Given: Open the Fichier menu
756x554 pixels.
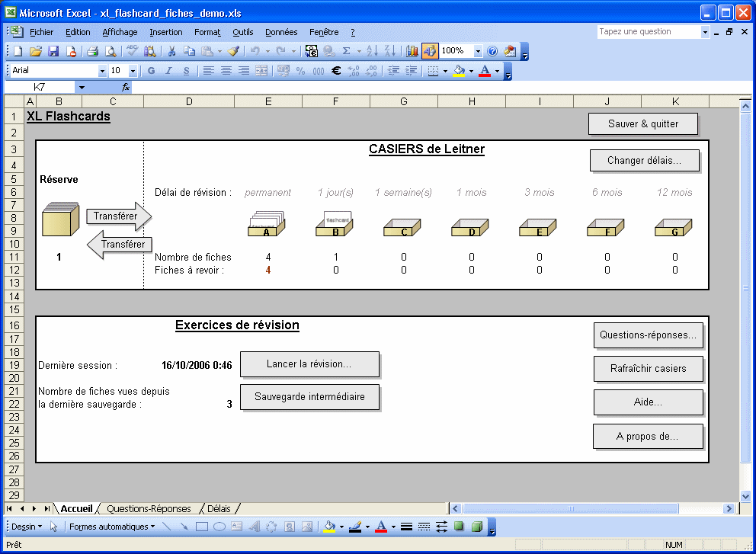Looking at the screenshot, I should tap(41, 32).
